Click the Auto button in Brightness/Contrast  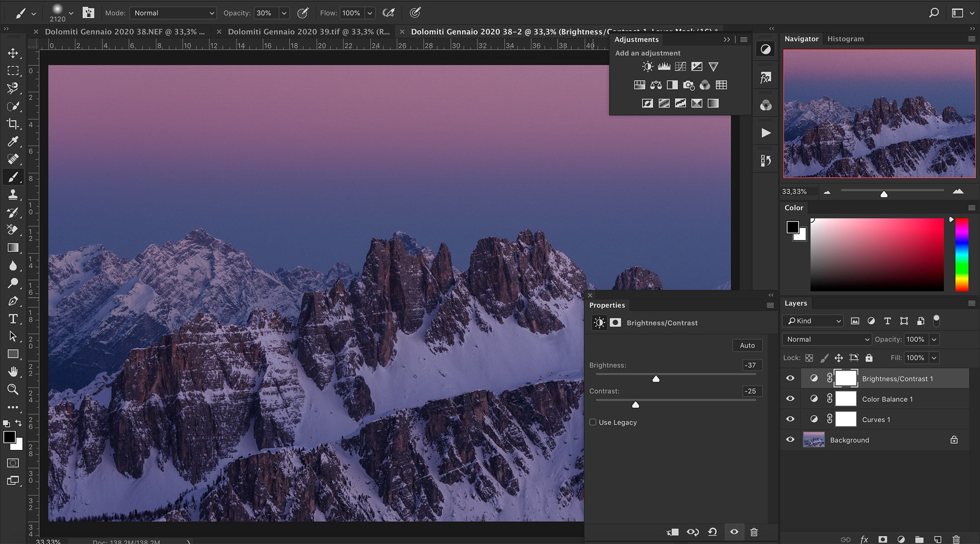pos(747,345)
